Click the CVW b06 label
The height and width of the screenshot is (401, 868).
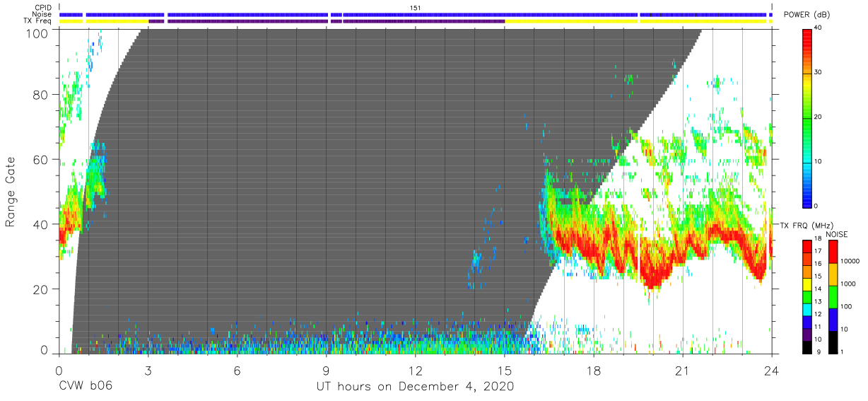tap(85, 387)
